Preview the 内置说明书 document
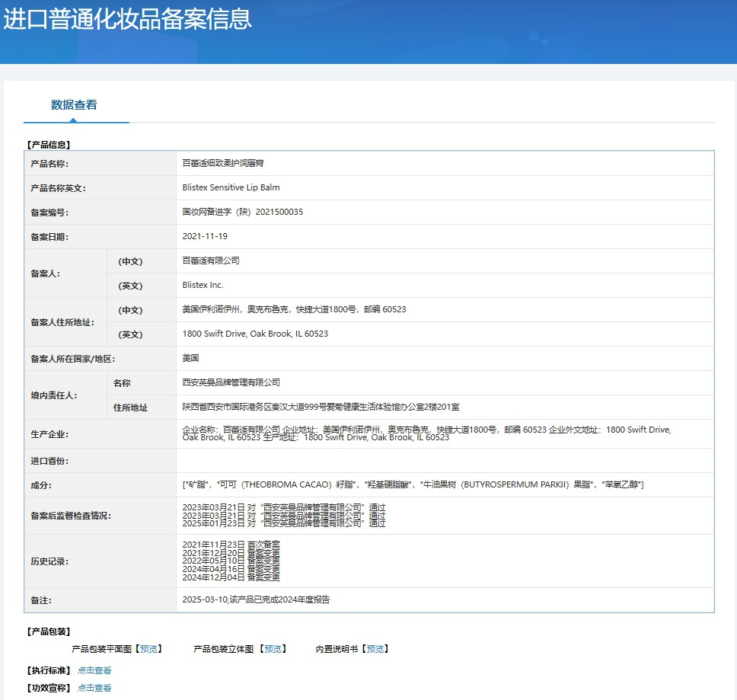This screenshot has width=737, height=700. point(375,649)
